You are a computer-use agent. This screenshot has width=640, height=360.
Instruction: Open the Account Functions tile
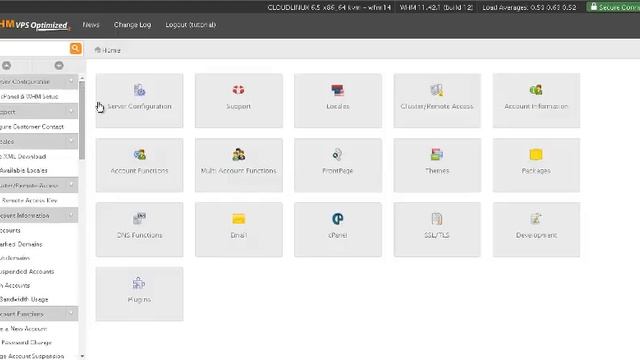139,165
